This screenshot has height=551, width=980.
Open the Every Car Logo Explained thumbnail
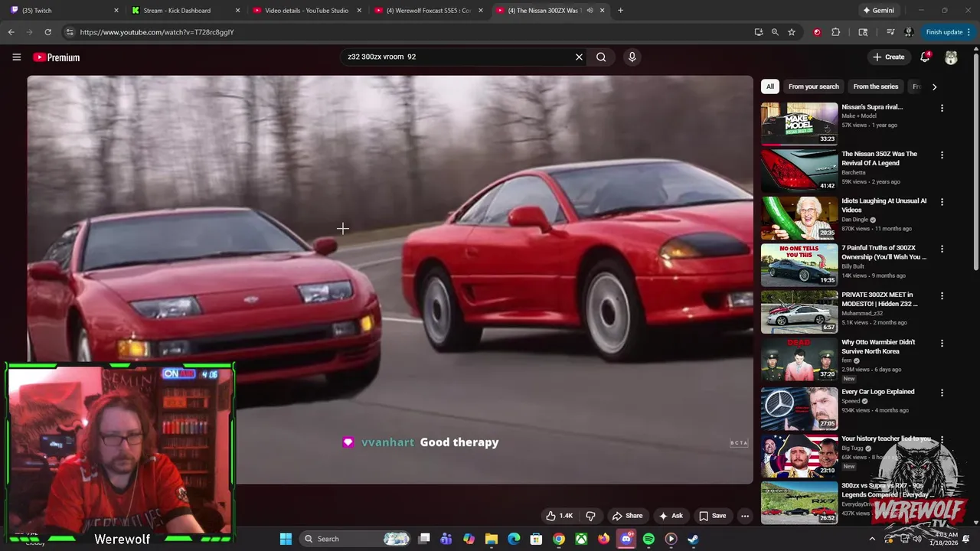pos(799,408)
